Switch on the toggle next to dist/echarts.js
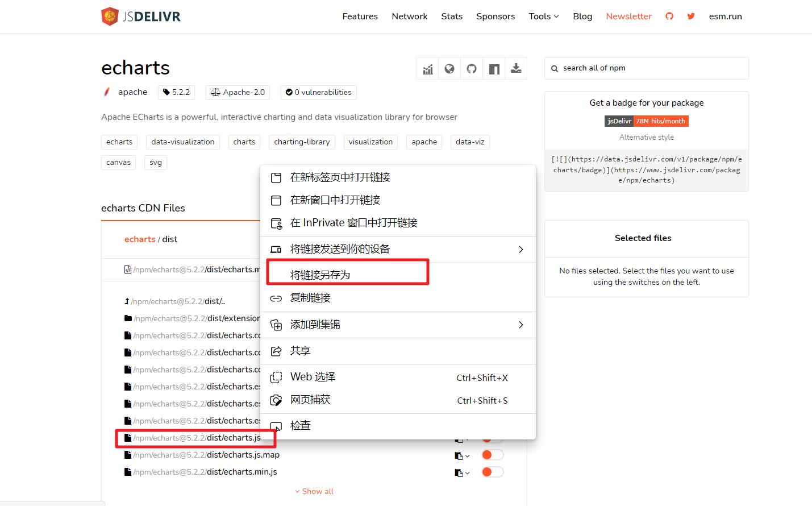The image size is (812, 506). click(x=492, y=438)
